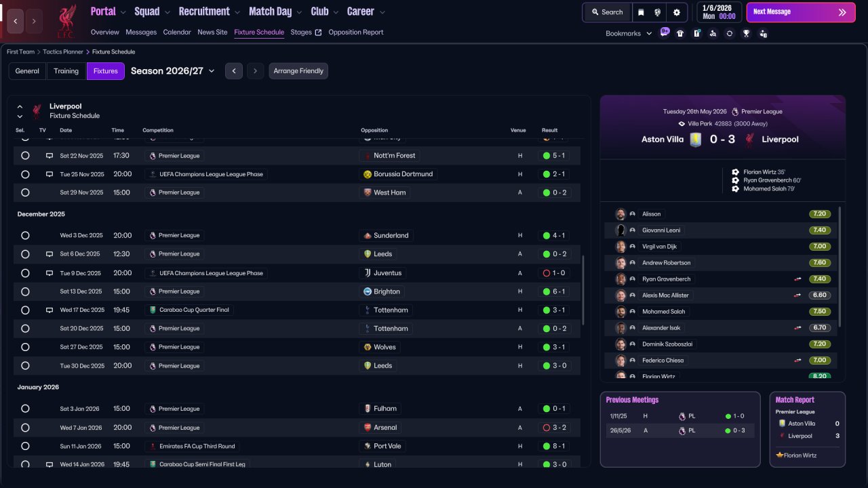Open the Career dropdown menu

coord(366,12)
